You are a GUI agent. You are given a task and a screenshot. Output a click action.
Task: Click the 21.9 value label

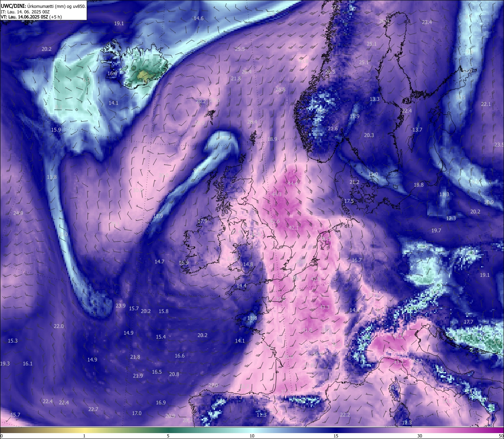[x=138, y=376]
